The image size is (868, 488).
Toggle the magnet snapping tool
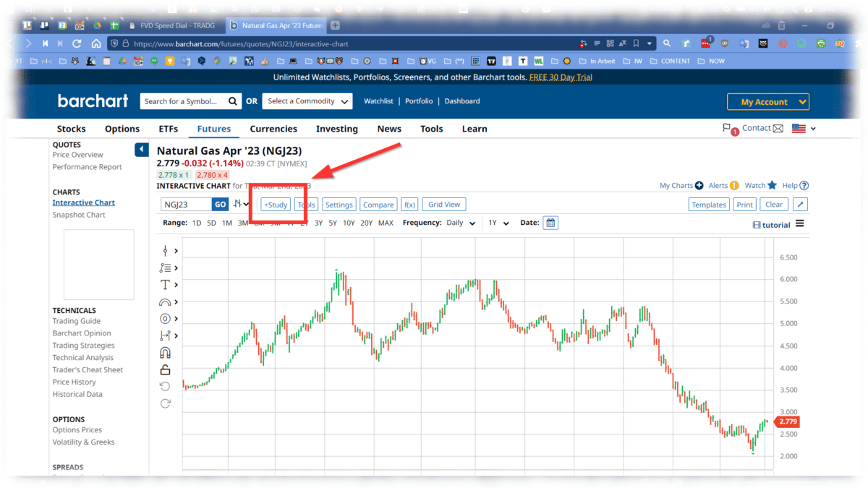(x=165, y=352)
